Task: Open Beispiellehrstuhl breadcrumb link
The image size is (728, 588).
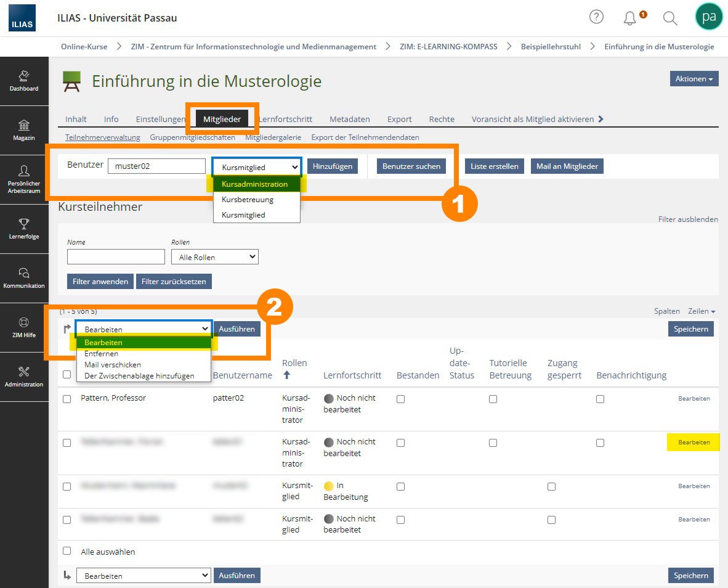Action: click(551, 46)
